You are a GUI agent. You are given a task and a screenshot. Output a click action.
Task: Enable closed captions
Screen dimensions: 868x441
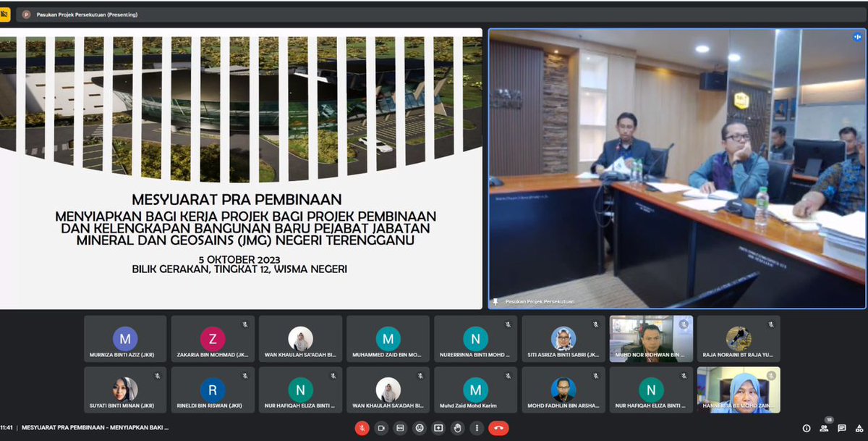pos(400,428)
